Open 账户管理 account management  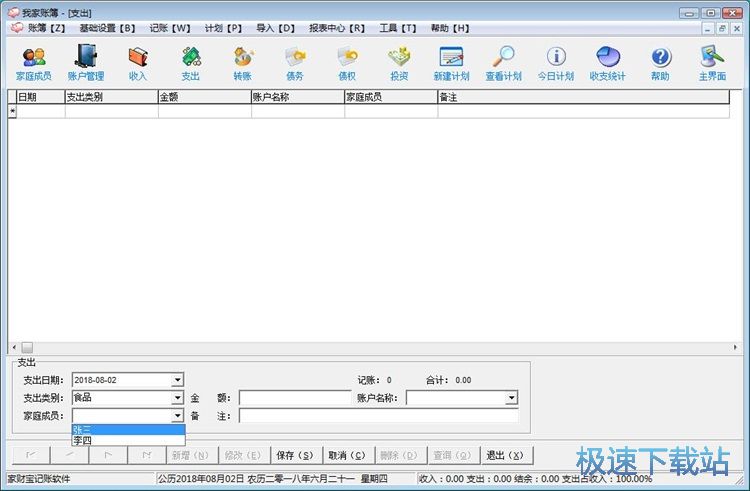pyautogui.click(x=85, y=63)
